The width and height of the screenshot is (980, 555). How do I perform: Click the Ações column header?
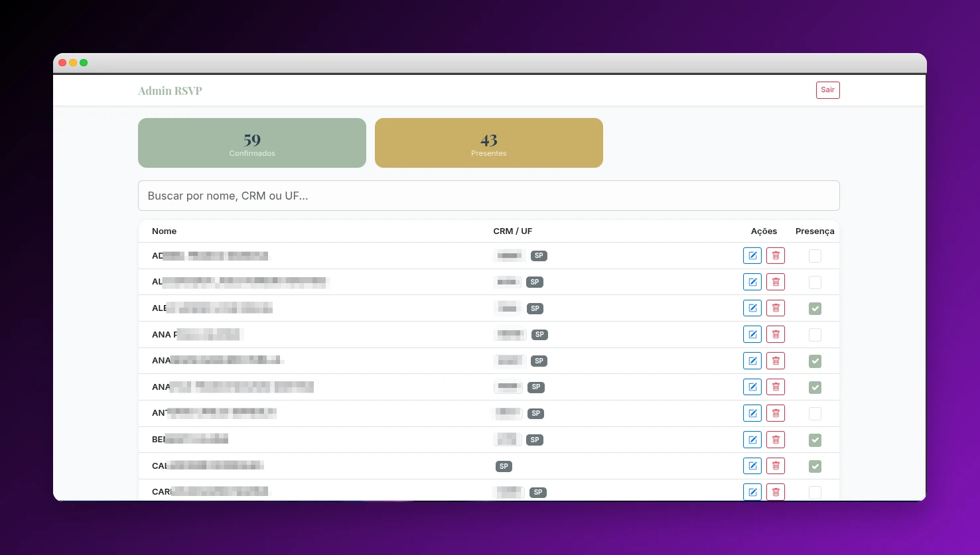point(764,231)
